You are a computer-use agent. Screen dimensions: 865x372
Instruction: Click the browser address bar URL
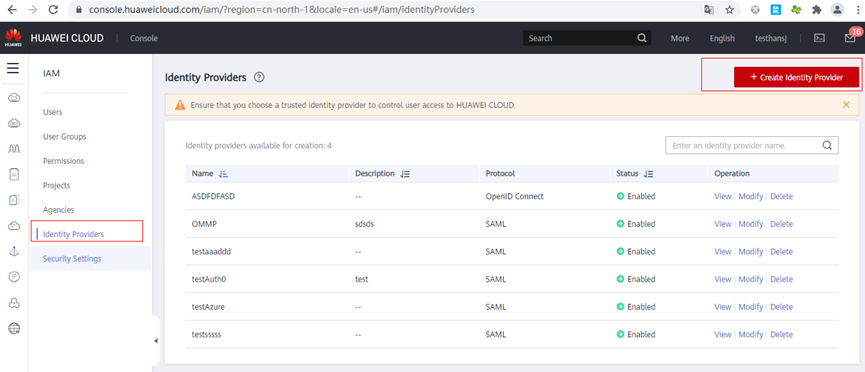tap(281, 10)
